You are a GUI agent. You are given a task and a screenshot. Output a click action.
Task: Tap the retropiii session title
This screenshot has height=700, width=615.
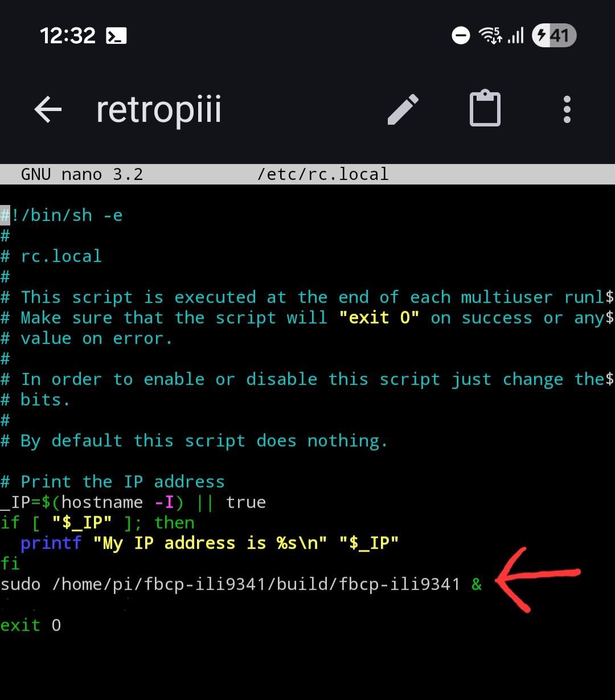coord(158,109)
